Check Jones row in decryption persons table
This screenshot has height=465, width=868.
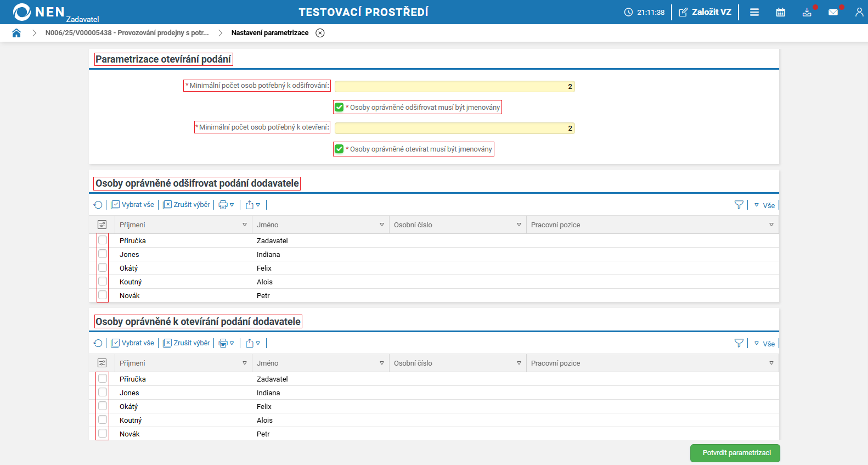click(x=103, y=254)
